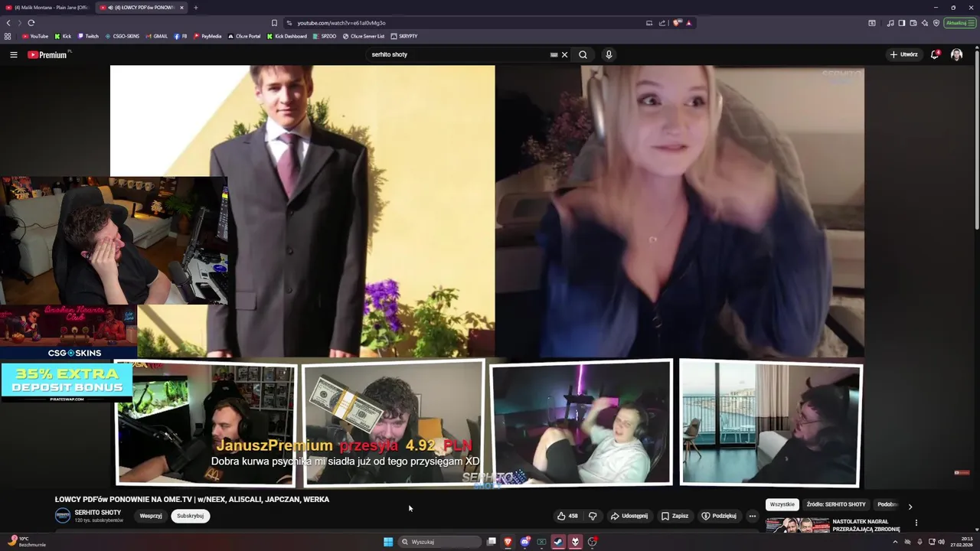Viewport: 980px width, 551px height.
Task: Open Brave Wallet icon in toolbar
Action: (913, 23)
